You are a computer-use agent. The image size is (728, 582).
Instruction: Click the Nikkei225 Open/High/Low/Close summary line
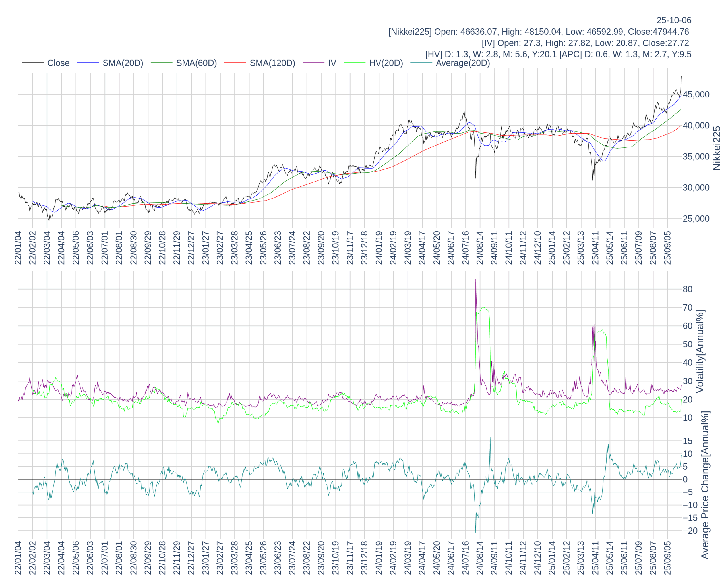point(538,32)
